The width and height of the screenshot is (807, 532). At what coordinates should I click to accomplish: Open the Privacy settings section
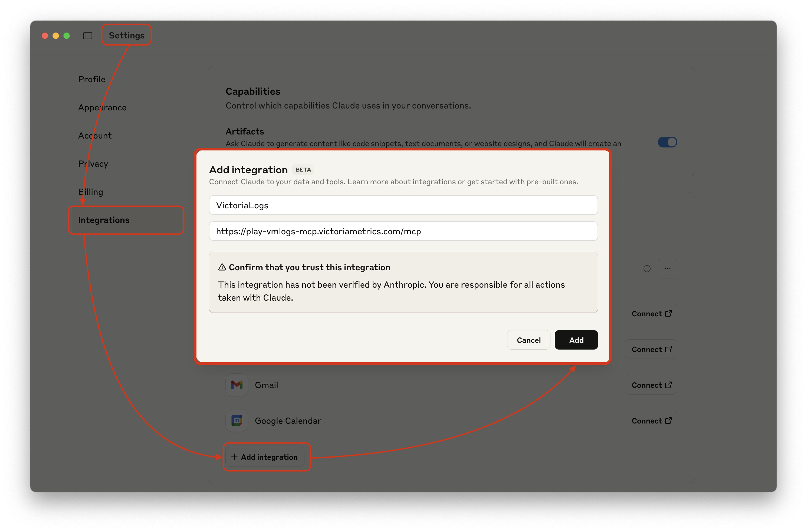click(x=93, y=163)
